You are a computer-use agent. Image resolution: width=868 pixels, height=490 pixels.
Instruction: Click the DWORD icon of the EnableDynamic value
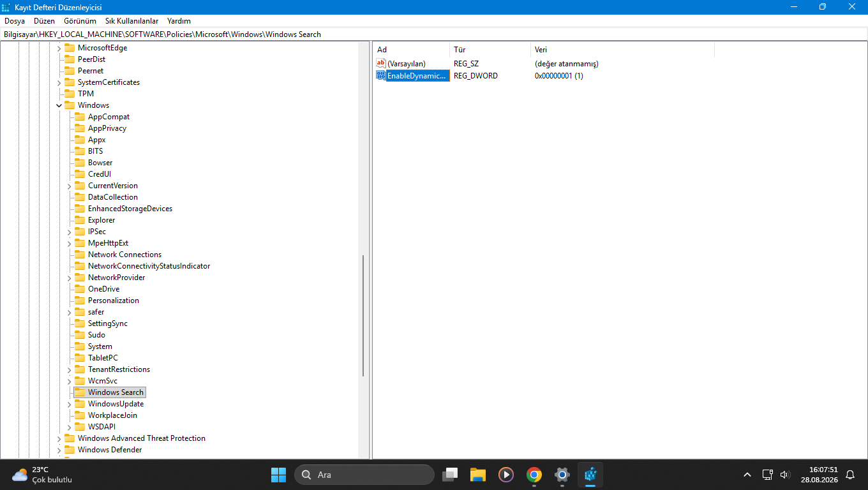click(x=381, y=76)
